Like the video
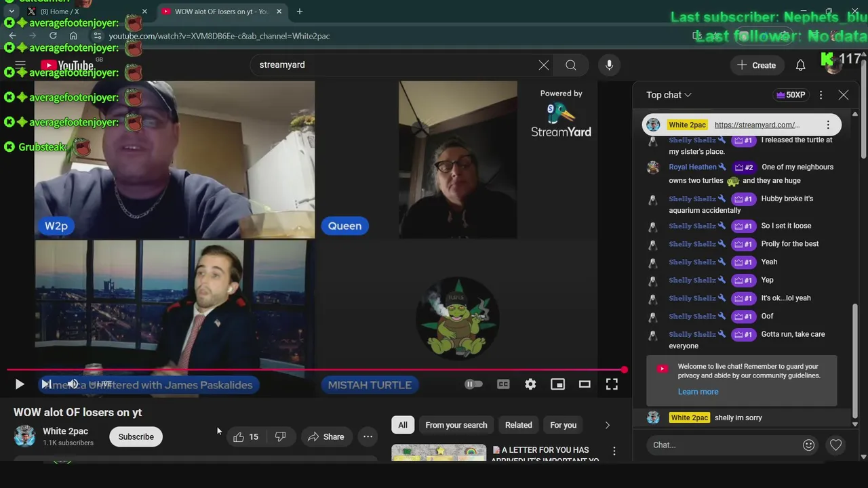The width and height of the screenshot is (868, 488). [245, 437]
